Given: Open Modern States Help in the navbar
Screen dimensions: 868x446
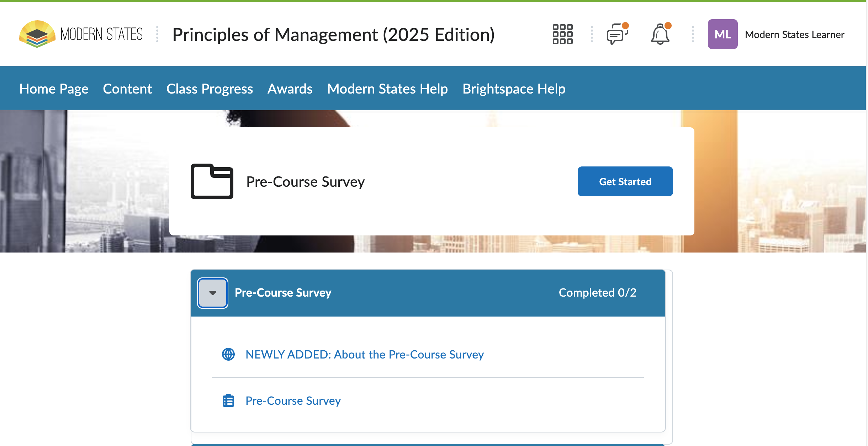Looking at the screenshot, I should (x=387, y=89).
